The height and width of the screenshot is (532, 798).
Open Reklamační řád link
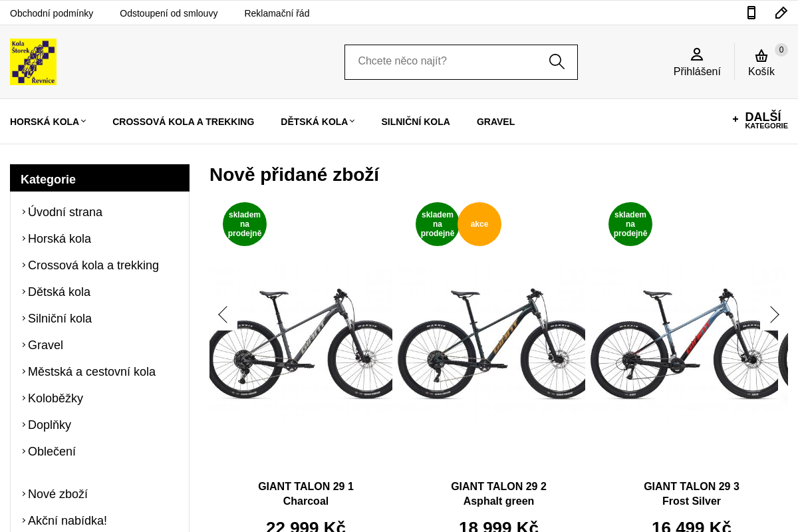tap(277, 13)
